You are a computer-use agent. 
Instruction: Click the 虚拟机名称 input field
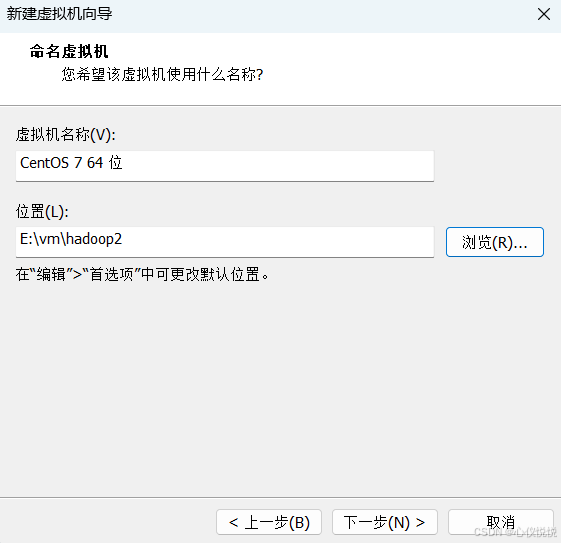point(225,166)
